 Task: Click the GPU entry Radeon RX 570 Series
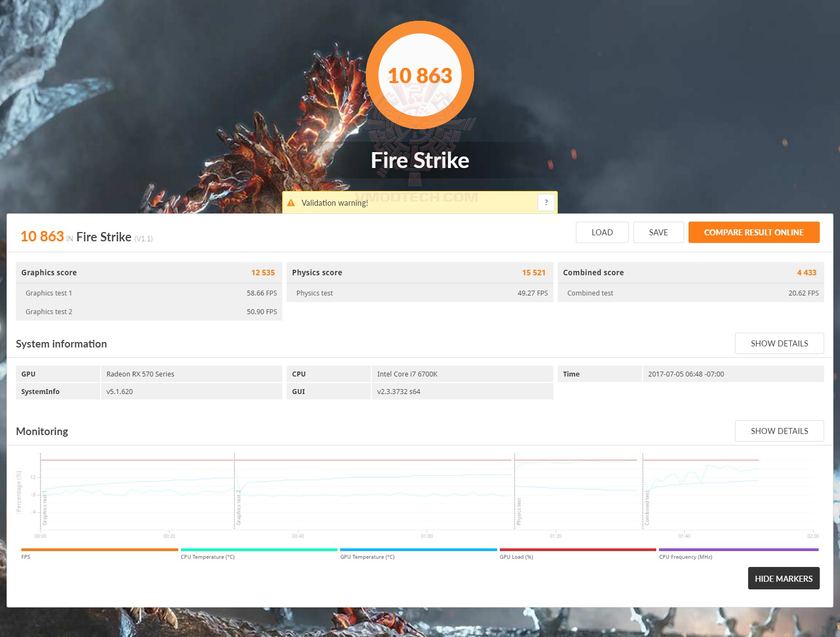pos(140,374)
